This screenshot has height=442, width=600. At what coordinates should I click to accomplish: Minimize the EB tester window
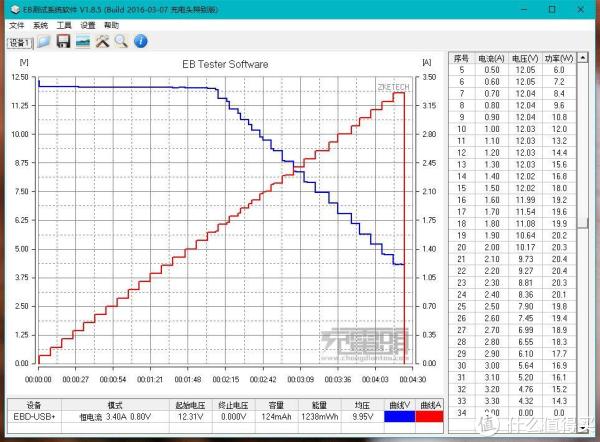[524, 9]
